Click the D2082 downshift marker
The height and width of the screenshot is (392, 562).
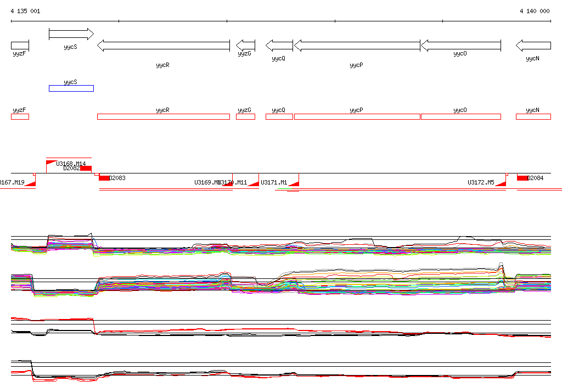coord(86,169)
